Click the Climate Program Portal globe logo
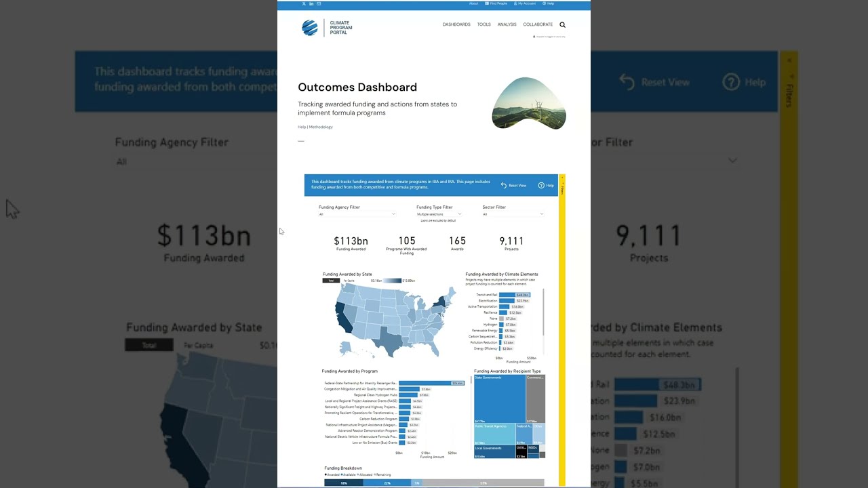Image resolution: width=868 pixels, height=488 pixels. (x=310, y=28)
